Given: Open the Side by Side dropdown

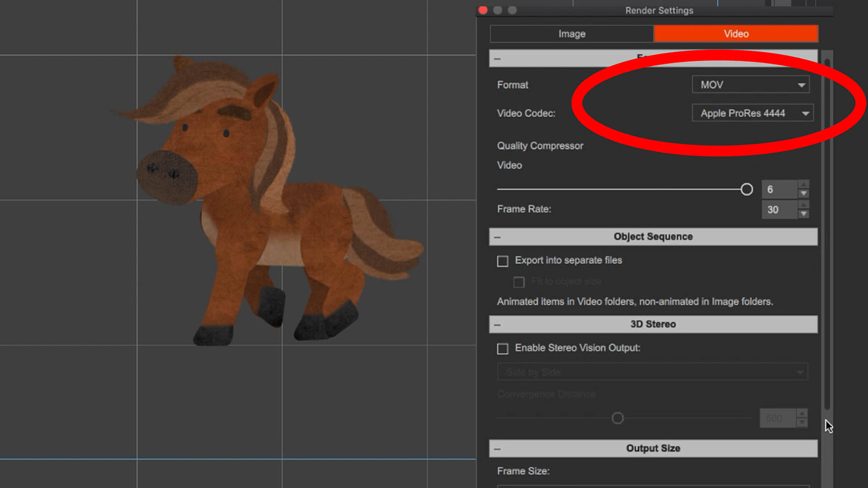Looking at the screenshot, I should coord(652,372).
